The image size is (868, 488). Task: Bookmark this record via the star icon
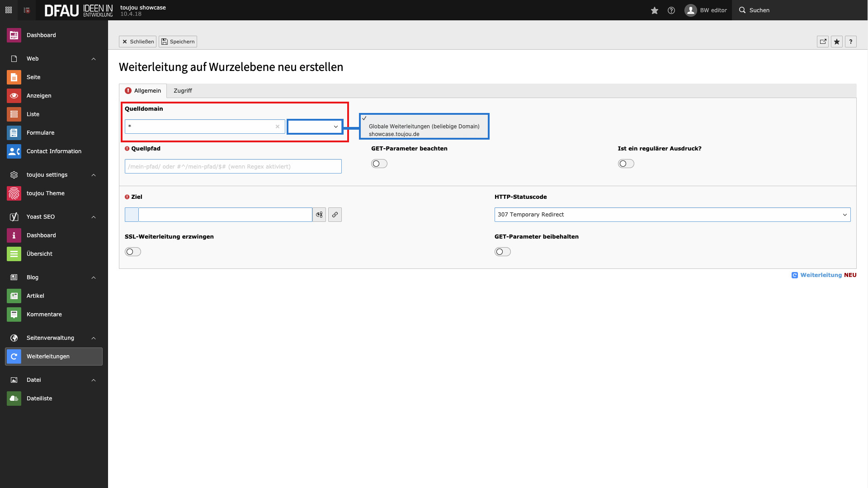click(837, 42)
